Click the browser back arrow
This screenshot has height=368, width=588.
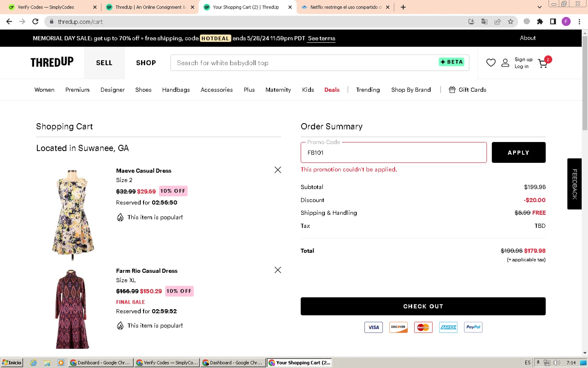(x=9, y=22)
